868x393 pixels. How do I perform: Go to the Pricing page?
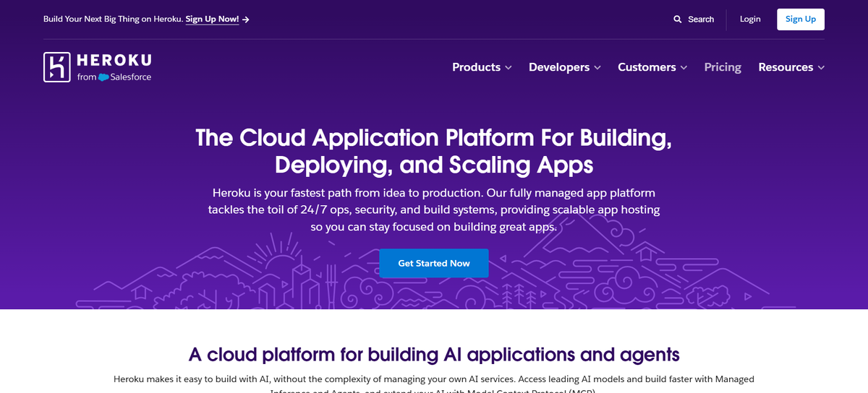tap(723, 67)
